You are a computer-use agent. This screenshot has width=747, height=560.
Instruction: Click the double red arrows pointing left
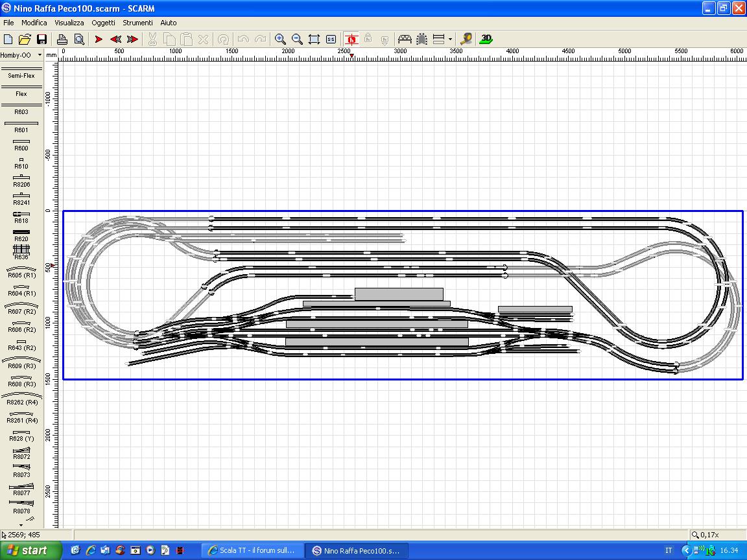click(115, 39)
